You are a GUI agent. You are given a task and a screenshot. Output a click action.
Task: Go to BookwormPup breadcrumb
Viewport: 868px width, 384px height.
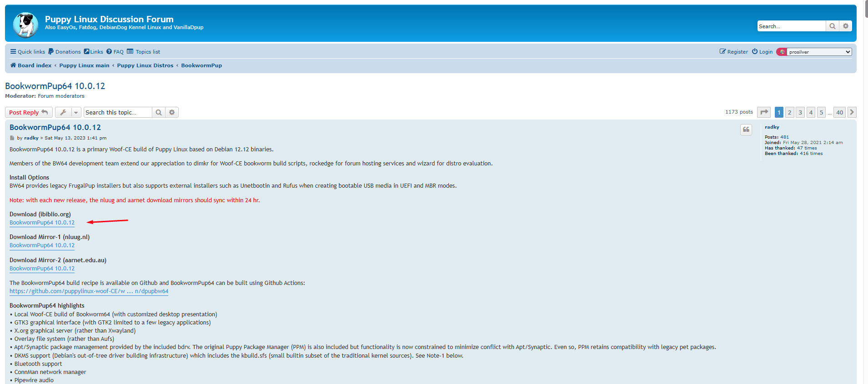point(201,65)
